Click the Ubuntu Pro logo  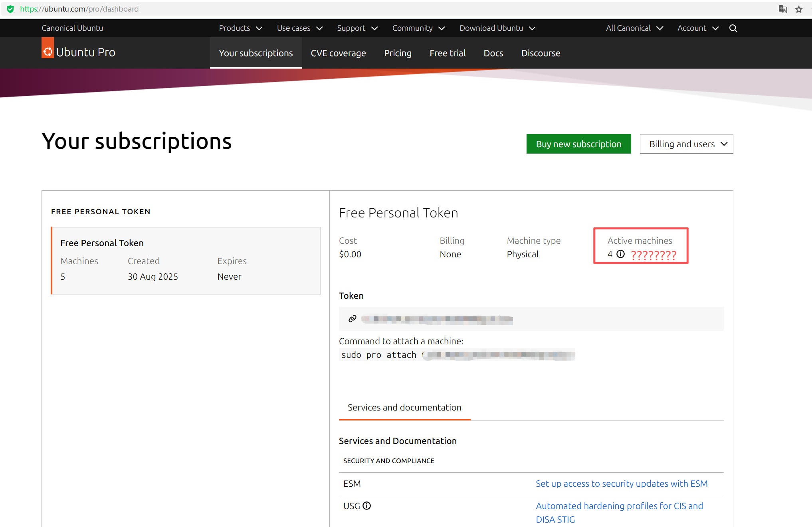coord(78,52)
